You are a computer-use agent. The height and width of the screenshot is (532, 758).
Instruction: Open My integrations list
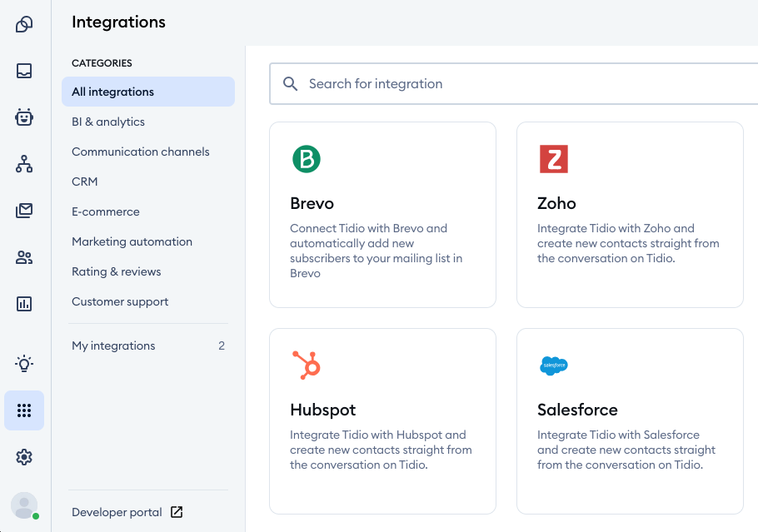click(x=148, y=346)
